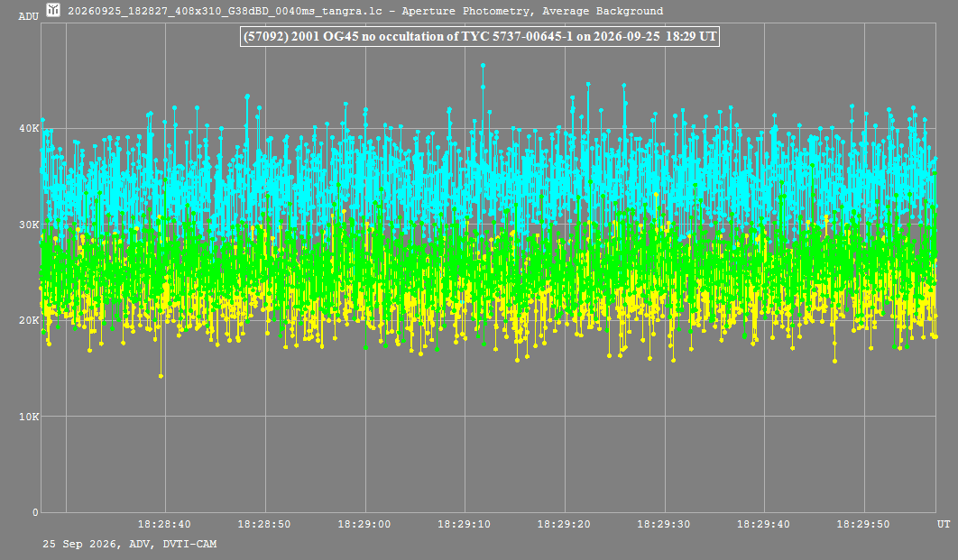Click the 10K y-axis label

point(29,417)
